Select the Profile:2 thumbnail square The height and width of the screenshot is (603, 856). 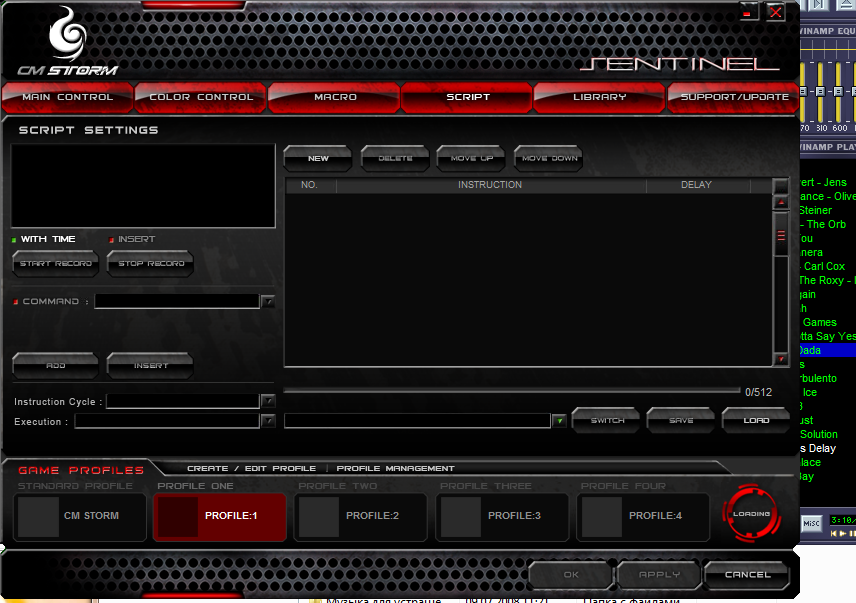(x=320, y=516)
